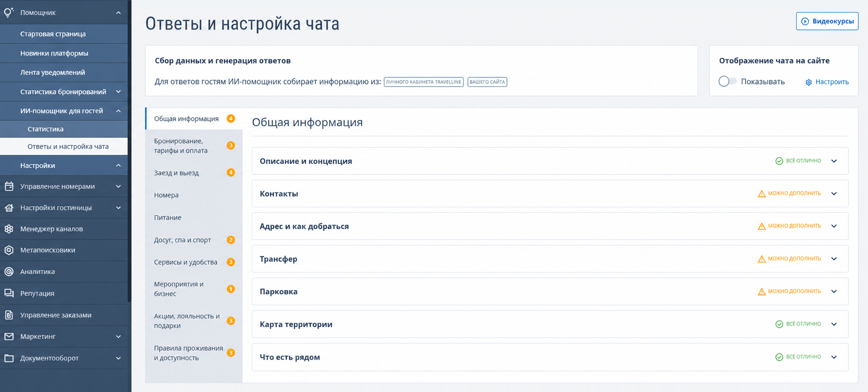Click the warning triangle icon for Парковка
Viewport: 868px width, 392px height.
click(x=762, y=292)
